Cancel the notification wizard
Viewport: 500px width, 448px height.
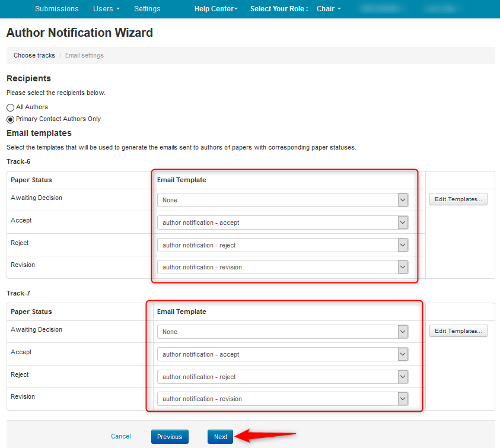tap(121, 436)
